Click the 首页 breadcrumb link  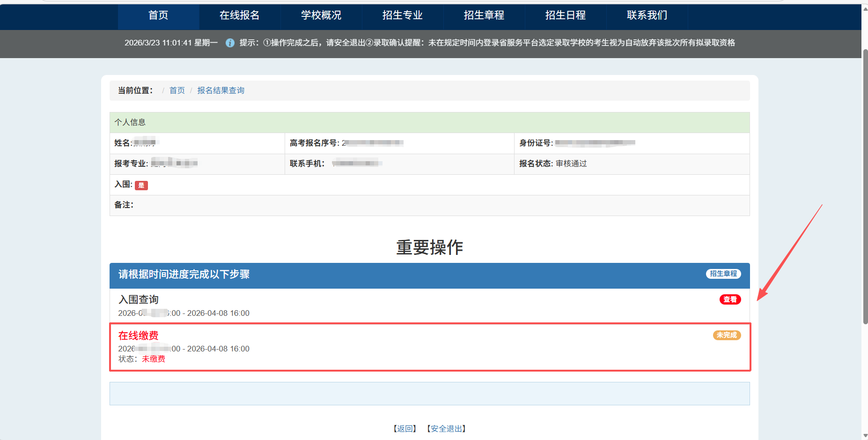click(177, 90)
